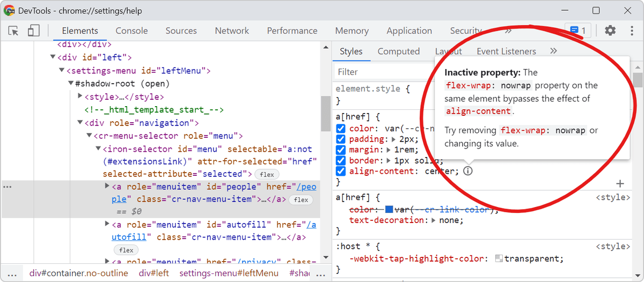
Task: Click the Elements tree vertical scrollbar thumb
Action: click(325, 113)
